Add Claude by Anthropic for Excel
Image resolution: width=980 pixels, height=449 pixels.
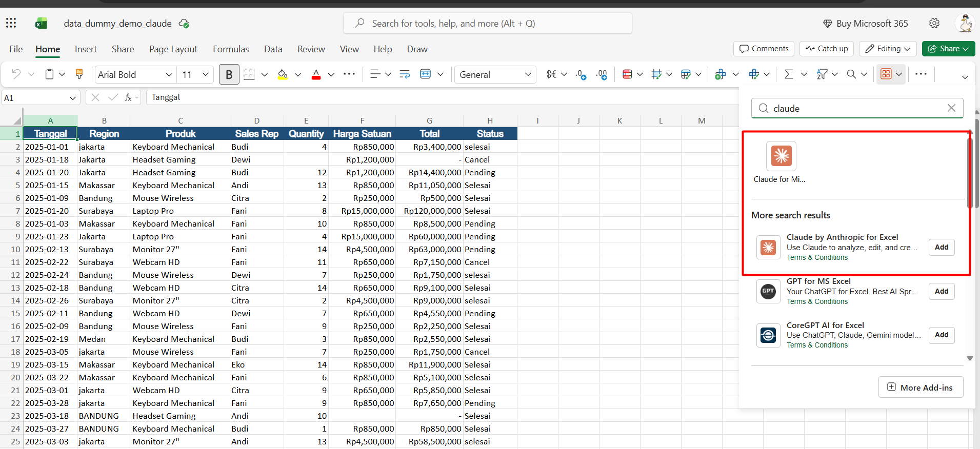pos(942,247)
